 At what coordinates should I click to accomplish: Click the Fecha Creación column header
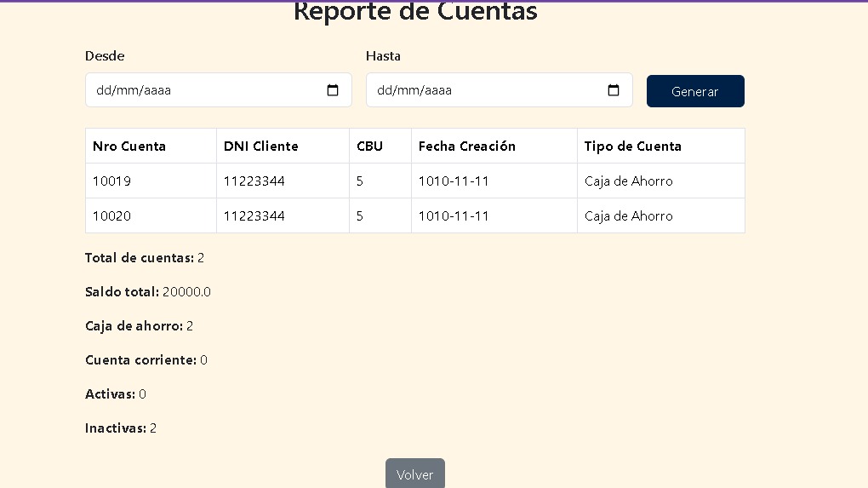coord(467,146)
